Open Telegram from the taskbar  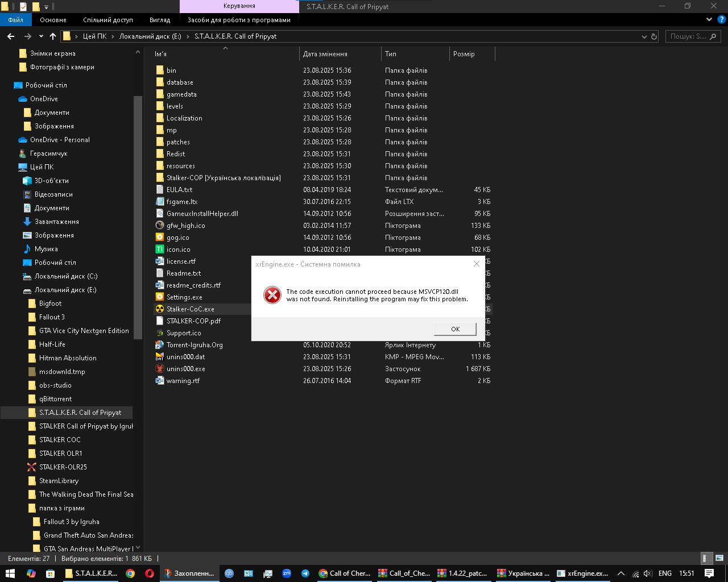tap(305, 573)
